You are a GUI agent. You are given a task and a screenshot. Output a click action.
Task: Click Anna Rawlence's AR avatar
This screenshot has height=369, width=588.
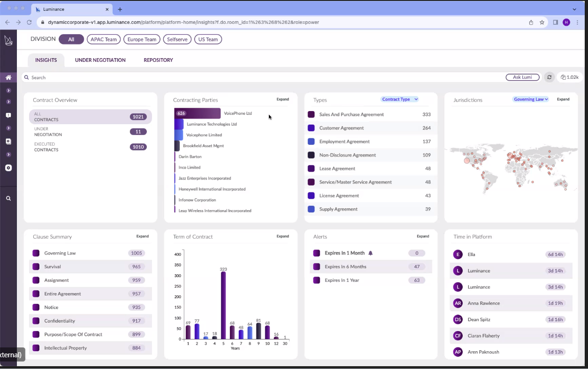[458, 303]
